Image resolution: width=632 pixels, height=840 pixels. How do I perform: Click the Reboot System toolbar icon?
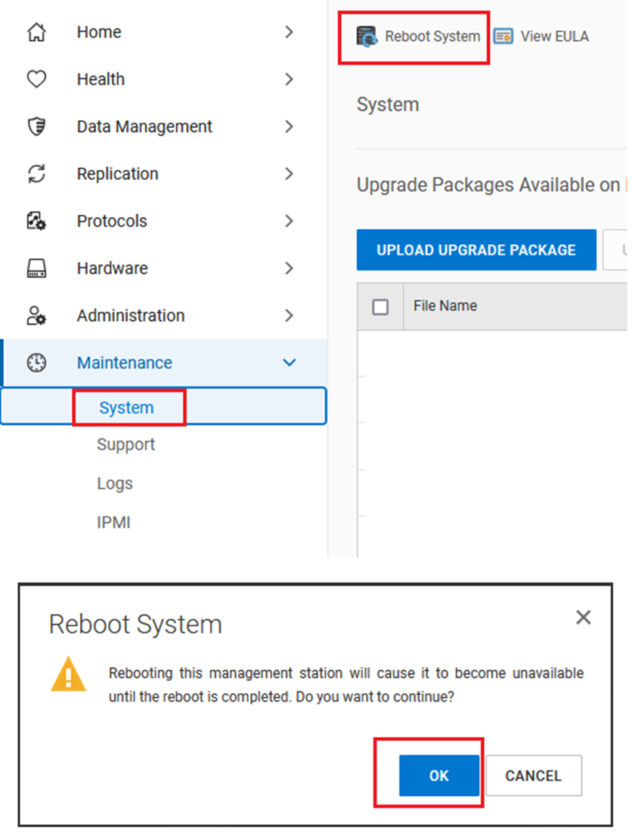click(367, 36)
